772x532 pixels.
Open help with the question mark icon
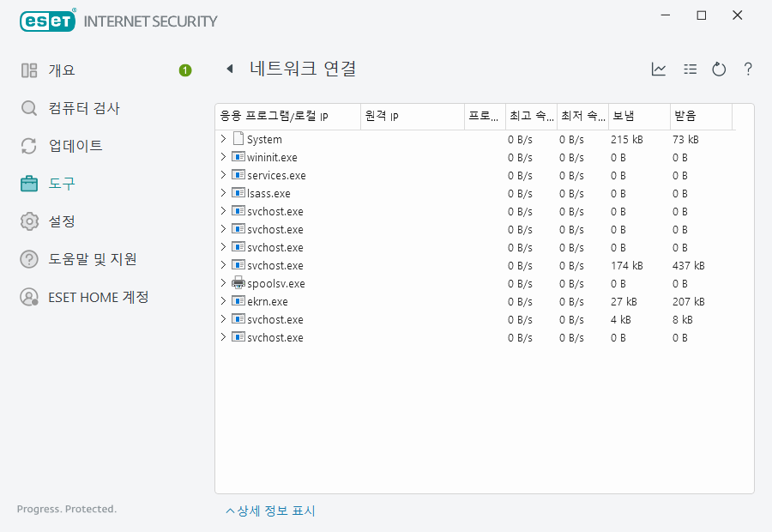(x=748, y=70)
